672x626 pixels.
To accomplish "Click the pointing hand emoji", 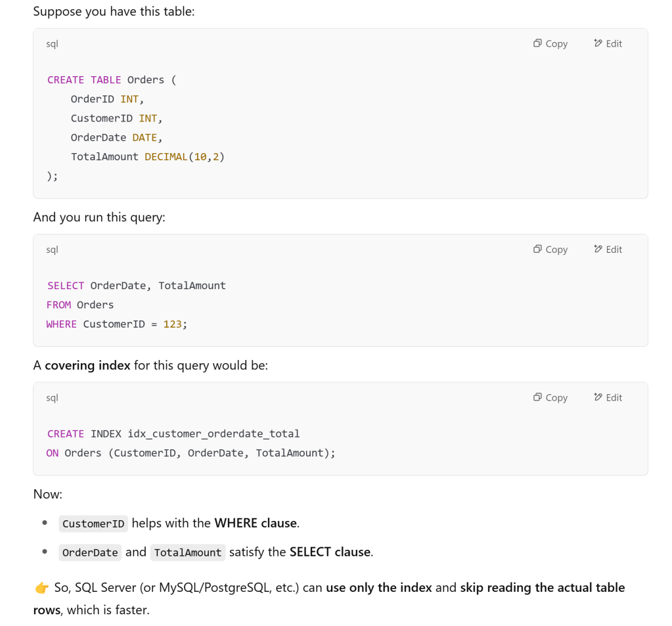I will click(41, 588).
